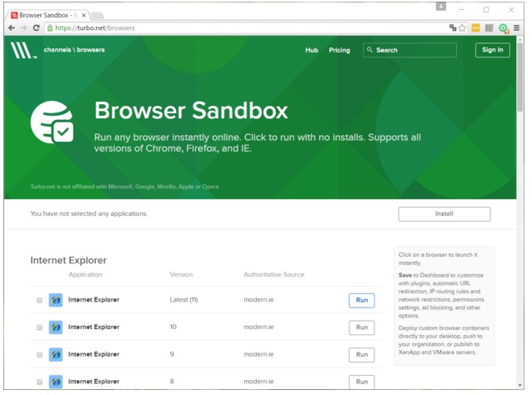The height and width of the screenshot is (395, 532).
Task: Check the Internet Explorer Latest (11) checkbox
Action: [x=39, y=300]
